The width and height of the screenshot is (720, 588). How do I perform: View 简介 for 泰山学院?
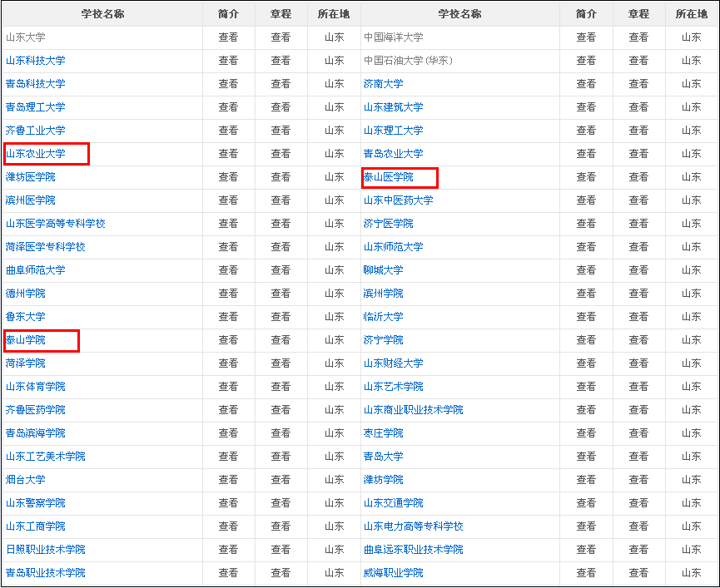(228, 340)
